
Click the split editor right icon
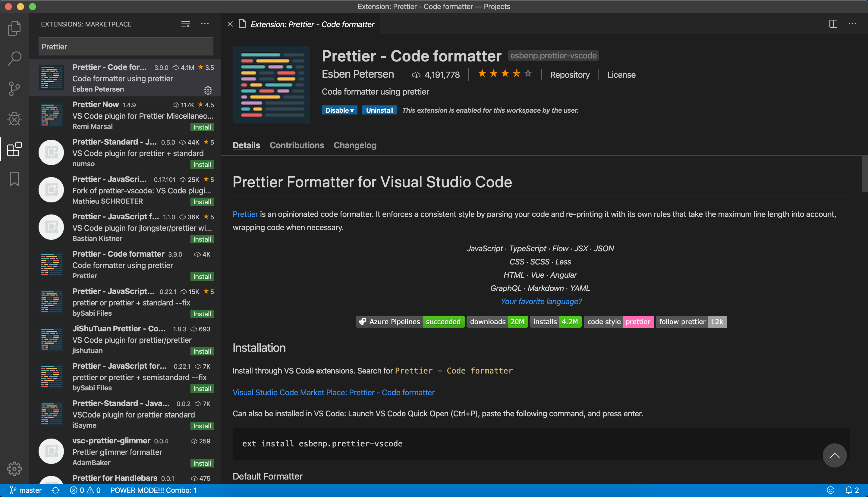coord(833,24)
